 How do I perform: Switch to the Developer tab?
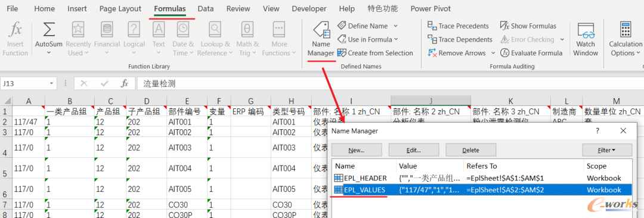[x=309, y=8]
